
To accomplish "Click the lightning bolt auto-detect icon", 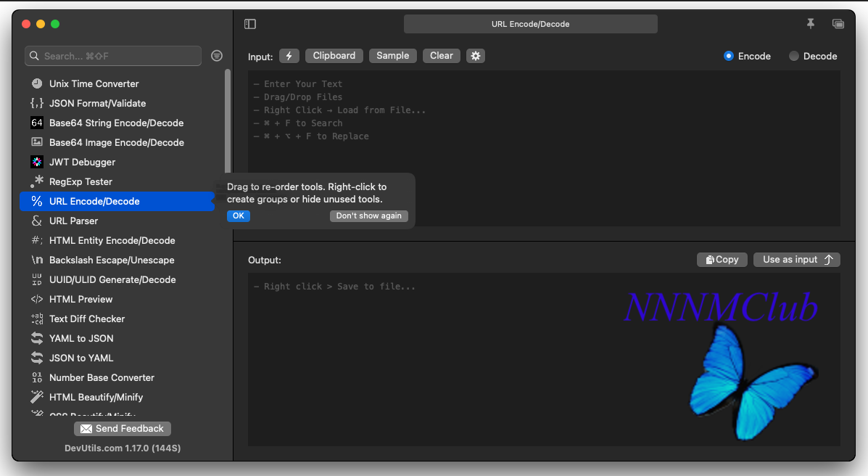I will (289, 56).
